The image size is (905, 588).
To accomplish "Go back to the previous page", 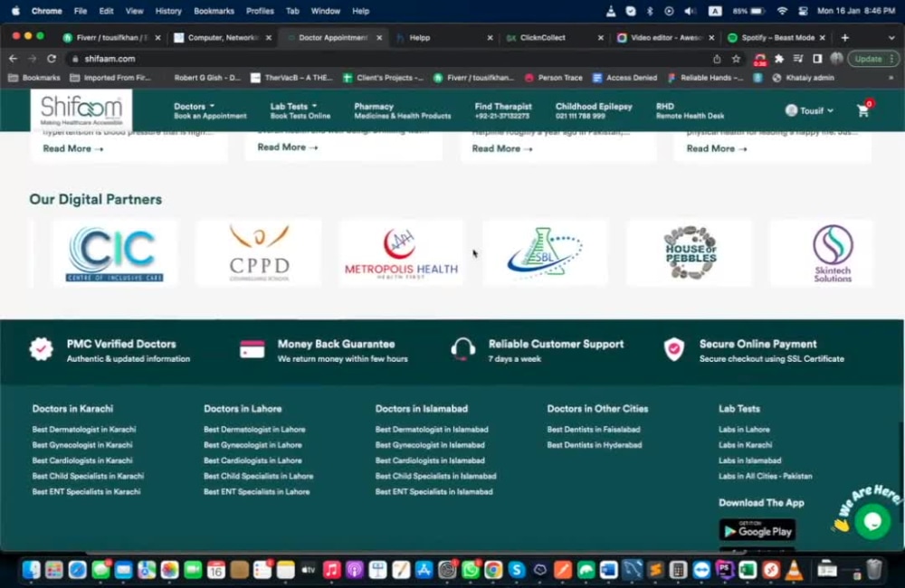I will (x=14, y=59).
